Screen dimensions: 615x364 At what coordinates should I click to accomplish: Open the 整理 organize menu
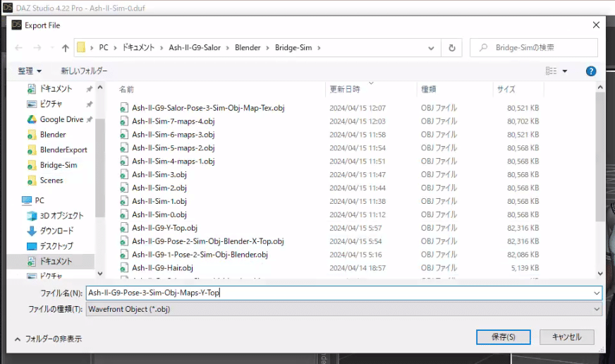[x=30, y=71]
